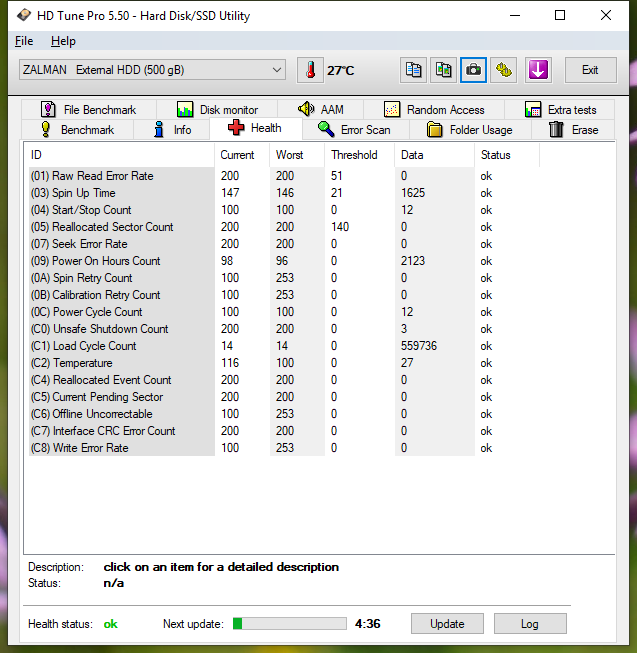Click the 2123 Power On Hours data value
The height and width of the screenshot is (653, 637).
(x=413, y=261)
